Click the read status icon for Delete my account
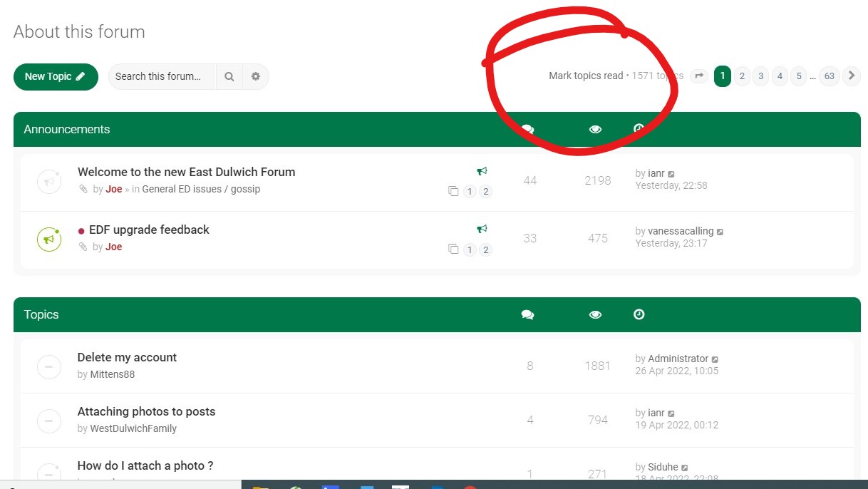Viewport: 868px width, 489px height. tap(49, 366)
